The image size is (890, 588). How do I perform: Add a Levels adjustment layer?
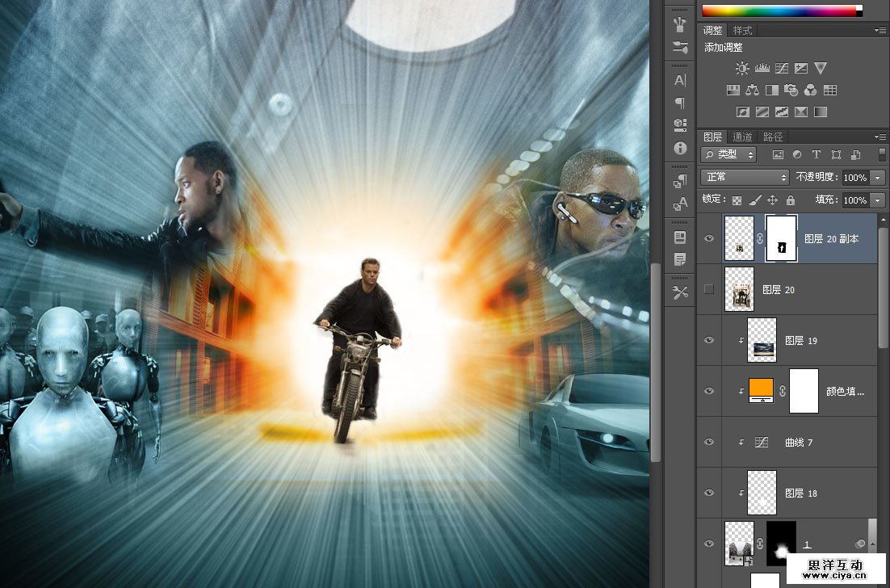[762, 69]
